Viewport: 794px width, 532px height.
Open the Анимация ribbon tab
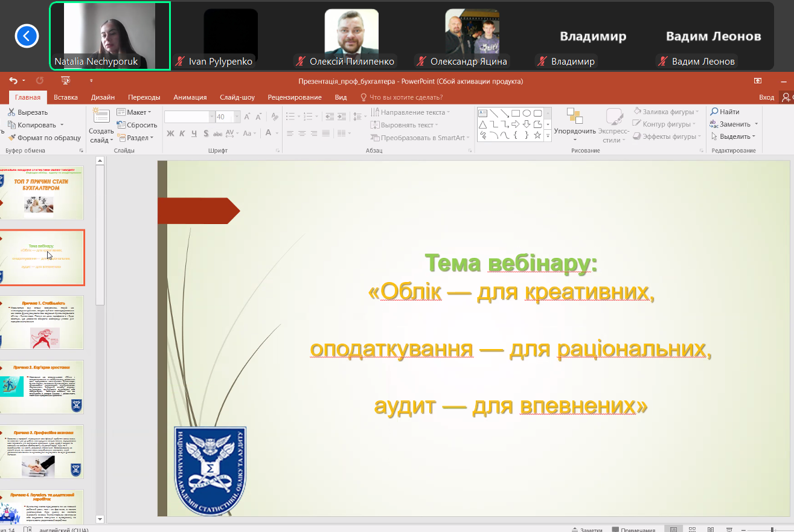point(190,97)
